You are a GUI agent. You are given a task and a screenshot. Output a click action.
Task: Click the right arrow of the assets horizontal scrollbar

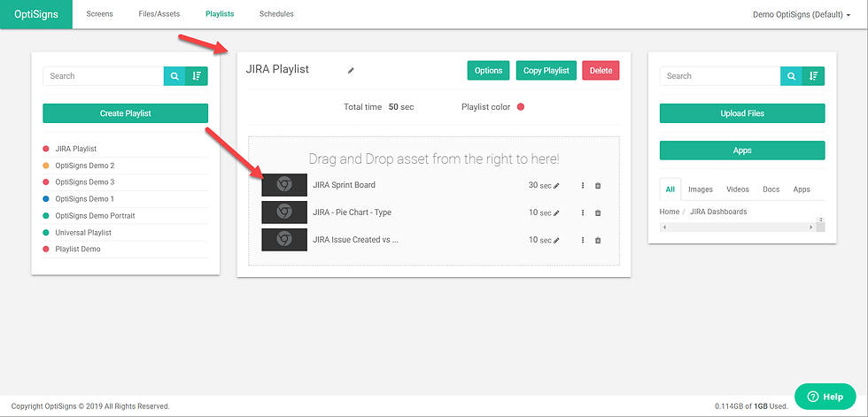(811, 228)
